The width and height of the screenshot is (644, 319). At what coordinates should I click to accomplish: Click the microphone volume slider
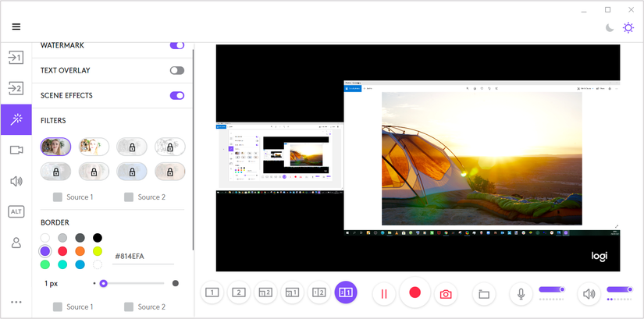coord(552,289)
